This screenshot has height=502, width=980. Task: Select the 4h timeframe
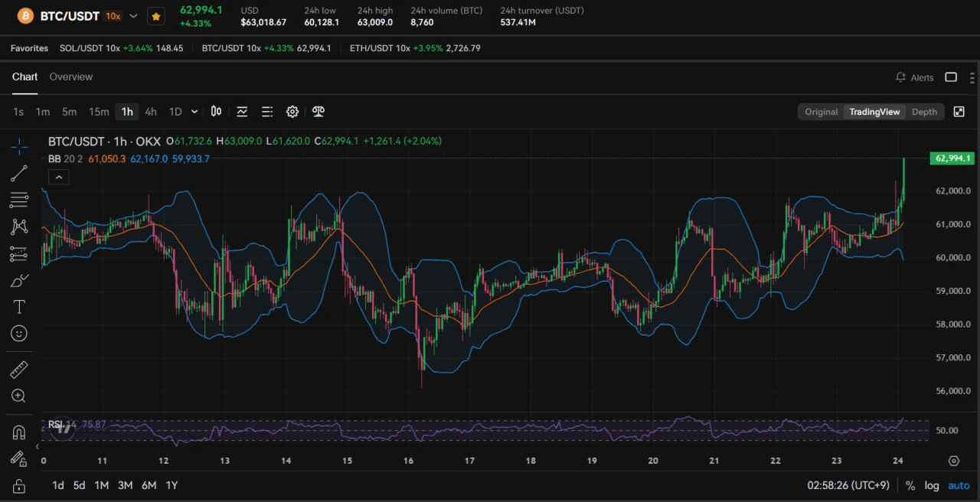pos(151,112)
